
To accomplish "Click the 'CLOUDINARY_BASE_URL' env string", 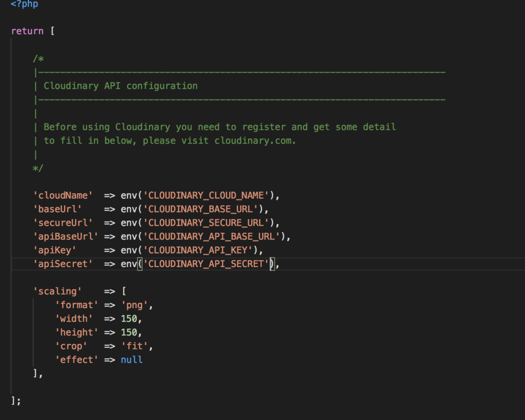I will (x=200, y=209).
